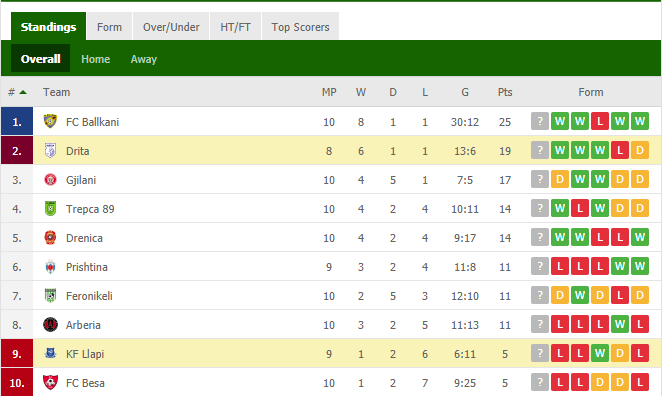
Task: Select the Over/Under tab
Action: coord(171,27)
